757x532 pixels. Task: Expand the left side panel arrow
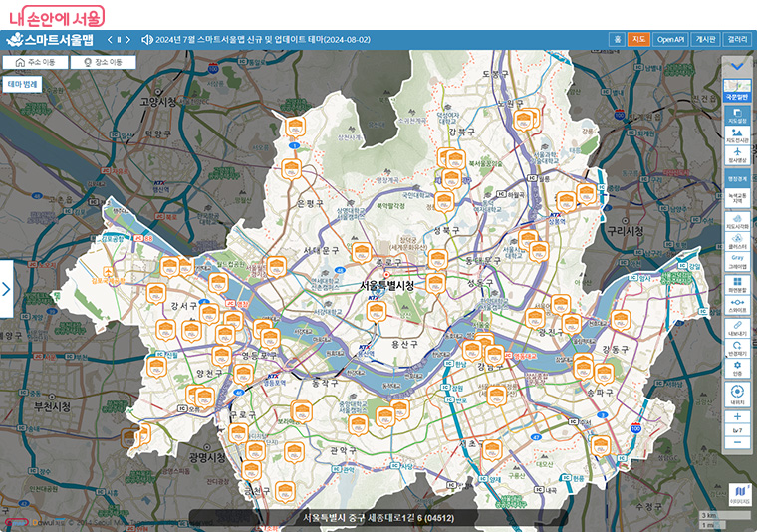coord(6,289)
